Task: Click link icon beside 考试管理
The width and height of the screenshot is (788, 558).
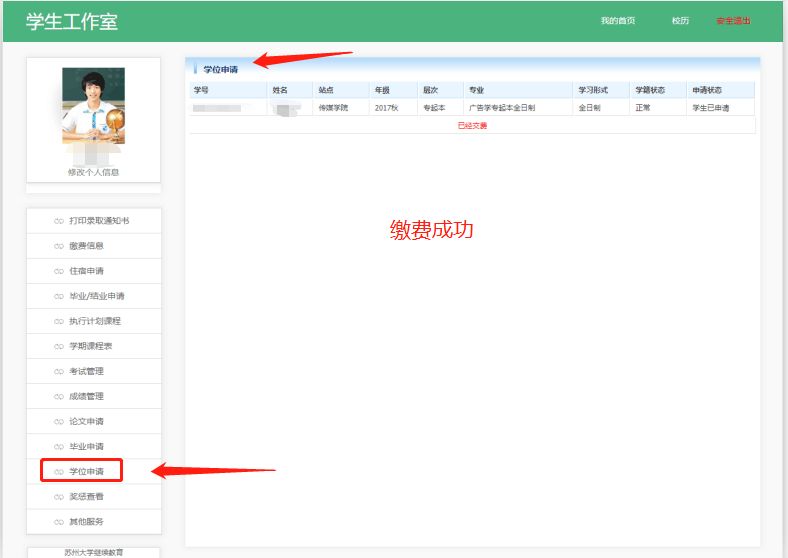Action: coord(59,371)
